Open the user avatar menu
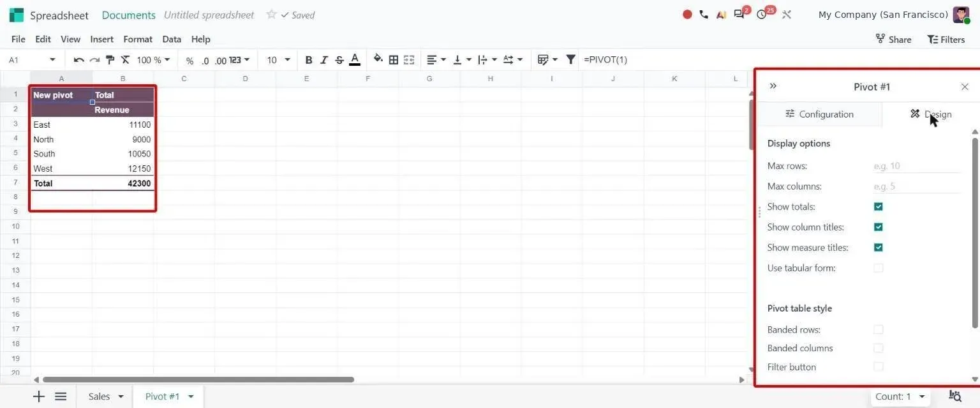980x408 pixels. (x=961, y=15)
